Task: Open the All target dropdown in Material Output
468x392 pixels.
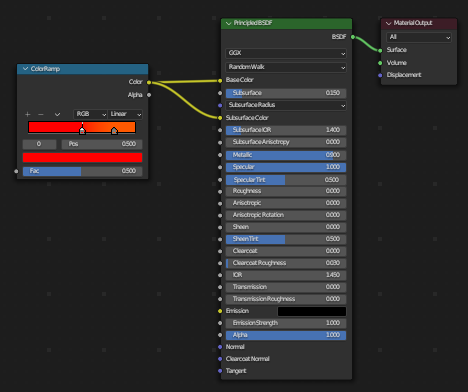Action: 419,37
